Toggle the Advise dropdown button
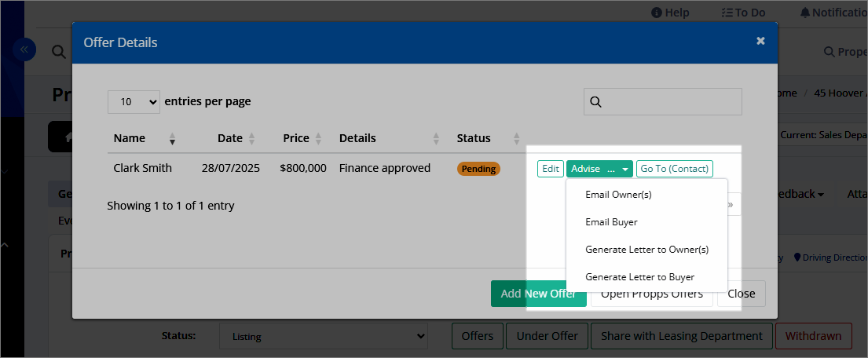Screen dimensions: 868x358 click(599, 169)
